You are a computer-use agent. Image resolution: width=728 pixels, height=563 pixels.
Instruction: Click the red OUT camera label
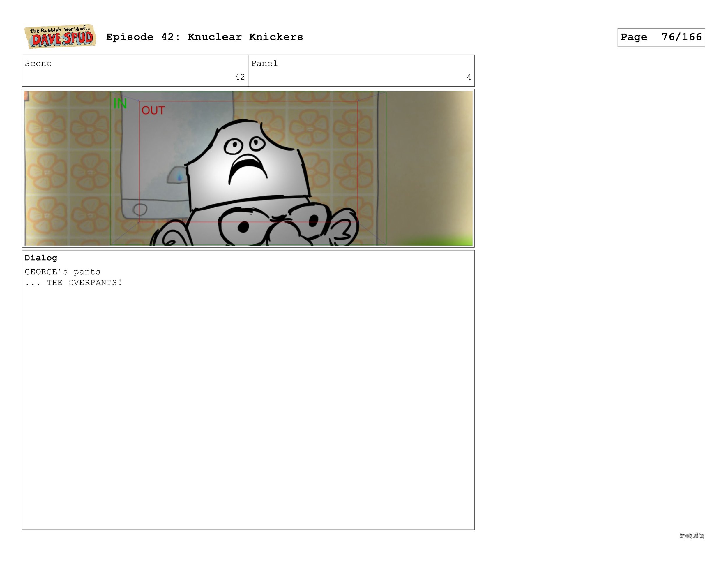point(153,110)
